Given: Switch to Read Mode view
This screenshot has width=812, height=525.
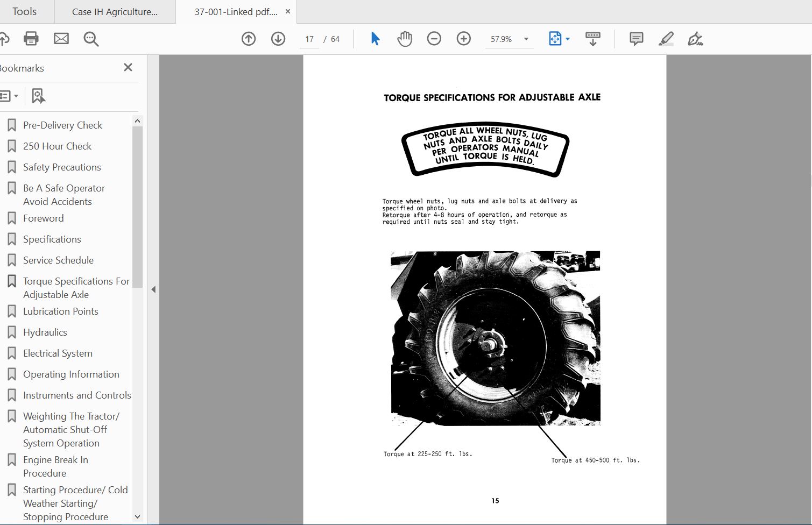Looking at the screenshot, I should click(592, 38).
